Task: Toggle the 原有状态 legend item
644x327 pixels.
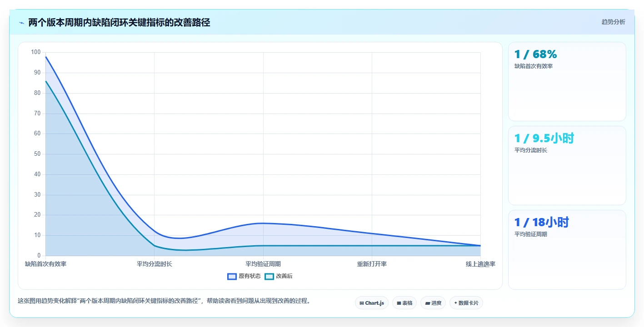Action: [244, 276]
